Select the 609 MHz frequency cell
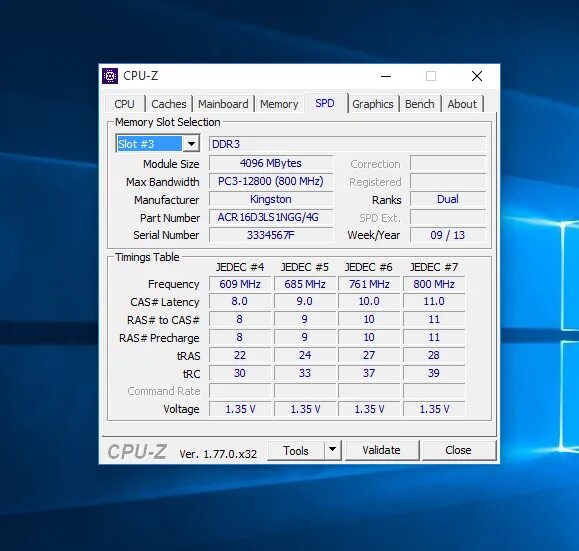579x551 pixels. coord(240,284)
